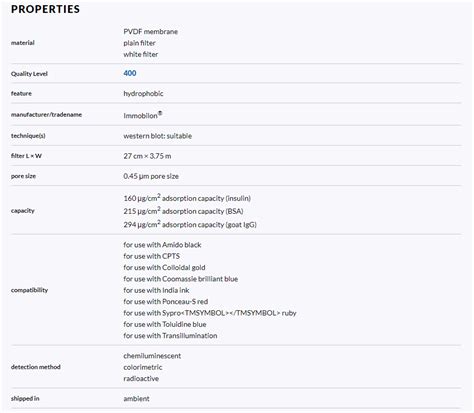
Task: Click the hydrophobic feature value
Action: 143,94
